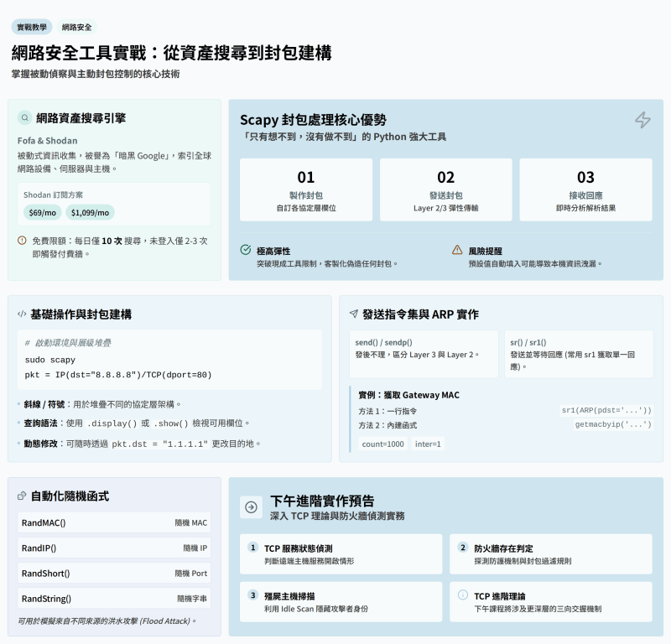This screenshot has height=644, width=671.
Task: Click the 極高彈性 heading
Action: [273, 252]
